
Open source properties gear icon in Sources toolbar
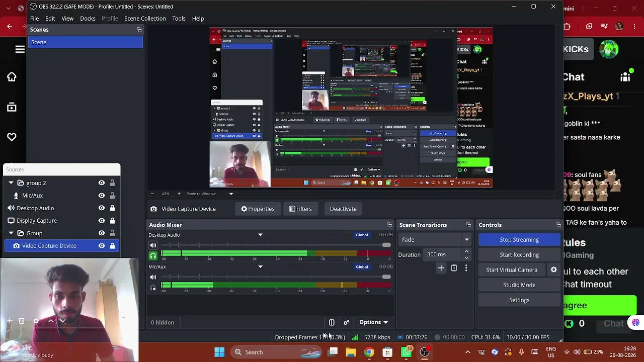click(36, 321)
